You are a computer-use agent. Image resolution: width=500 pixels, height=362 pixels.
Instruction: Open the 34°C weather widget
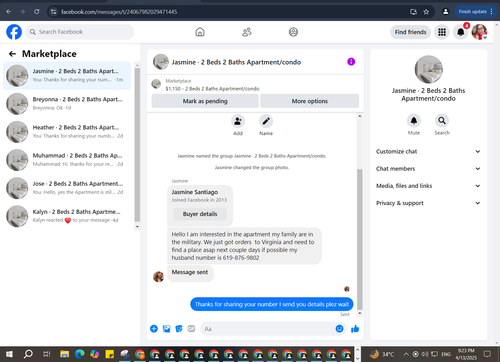click(x=382, y=354)
